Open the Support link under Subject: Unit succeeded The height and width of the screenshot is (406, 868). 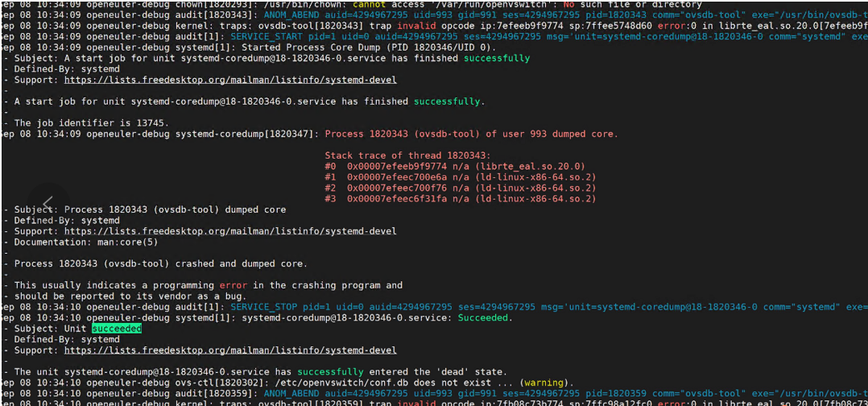pos(230,350)
